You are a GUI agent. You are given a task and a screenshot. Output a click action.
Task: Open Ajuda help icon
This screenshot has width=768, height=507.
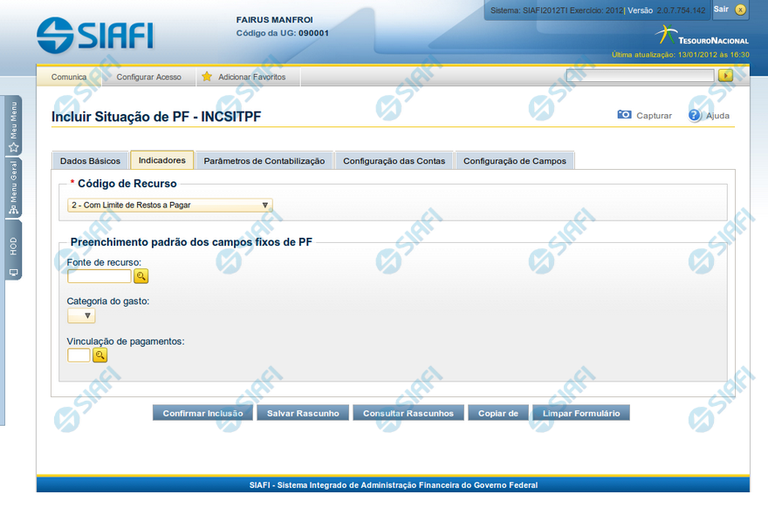(x=694, y=115)
